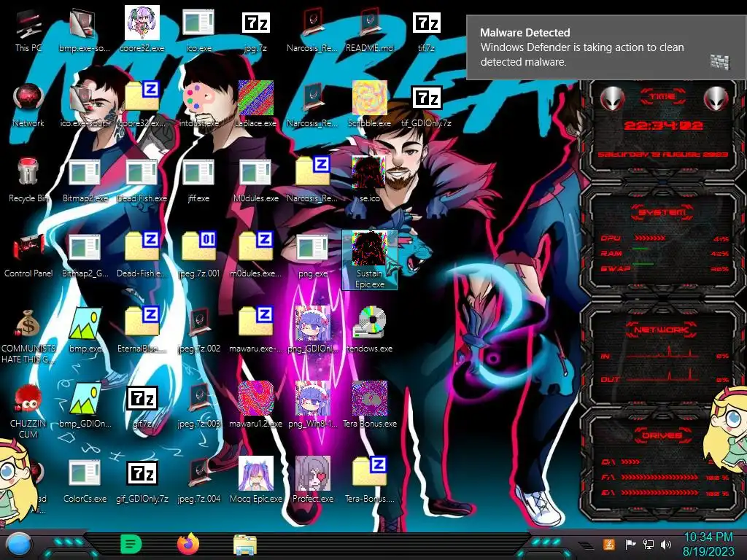
Task: Select the png.exe icon
Action: 312,254
